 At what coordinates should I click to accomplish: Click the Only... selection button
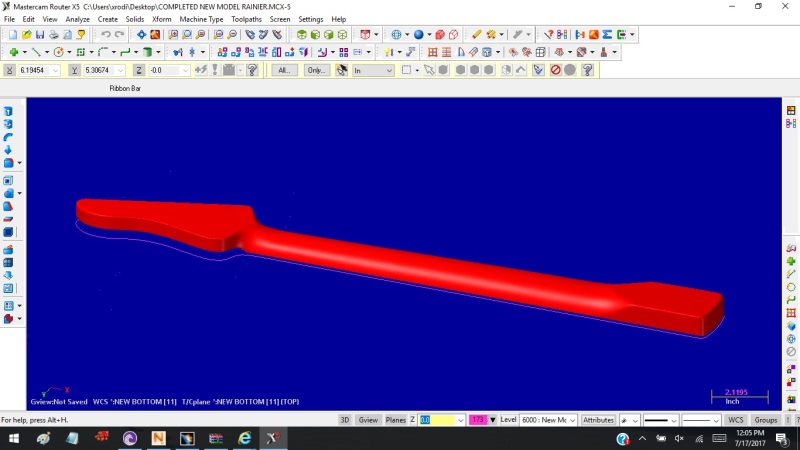coord(316,70)
